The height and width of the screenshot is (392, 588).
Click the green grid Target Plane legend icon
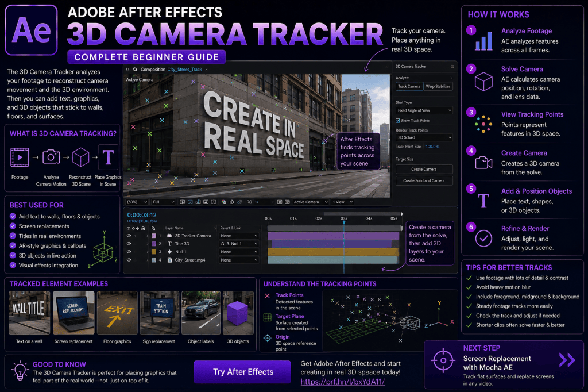click(x=268, y=317)
